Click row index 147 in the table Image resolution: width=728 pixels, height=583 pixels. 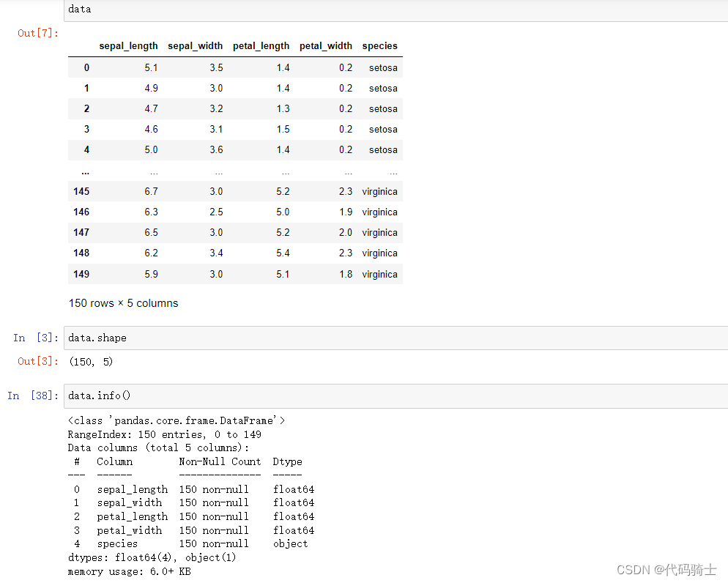click(x=81, y=233)
